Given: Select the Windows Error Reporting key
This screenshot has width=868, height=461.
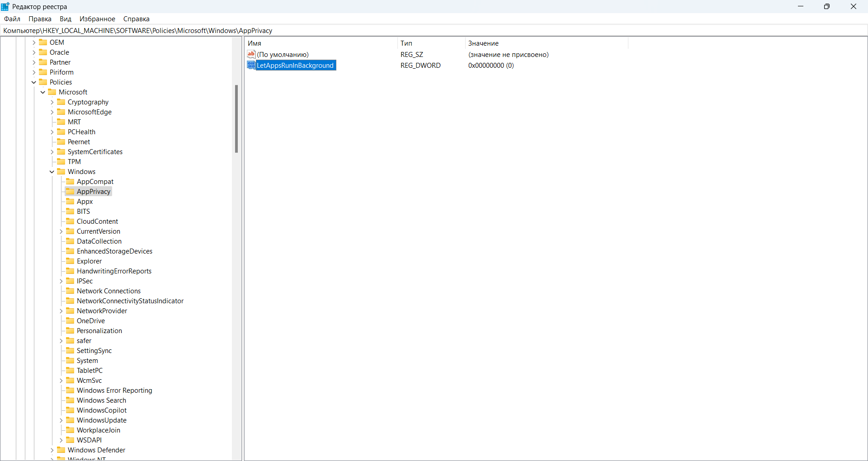Looking at the screenshot, I should click(114, 390).
